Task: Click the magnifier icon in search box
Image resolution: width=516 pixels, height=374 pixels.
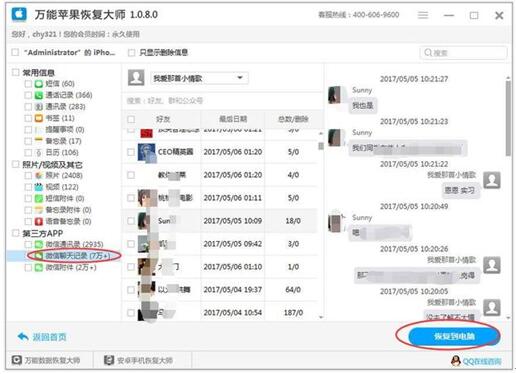Action: (x=428, y=53)
